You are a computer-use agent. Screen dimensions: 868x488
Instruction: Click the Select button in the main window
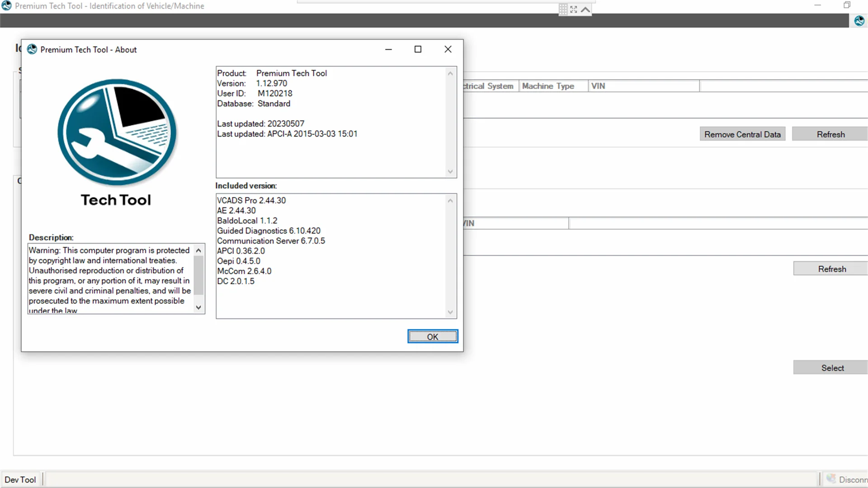tap(833, 368)
